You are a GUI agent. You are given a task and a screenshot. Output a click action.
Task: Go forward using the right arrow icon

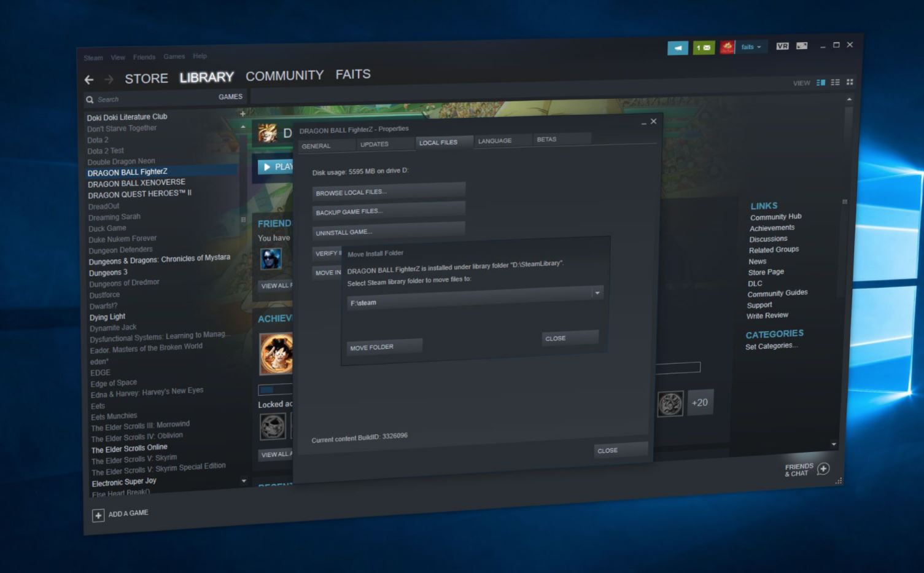109,79
